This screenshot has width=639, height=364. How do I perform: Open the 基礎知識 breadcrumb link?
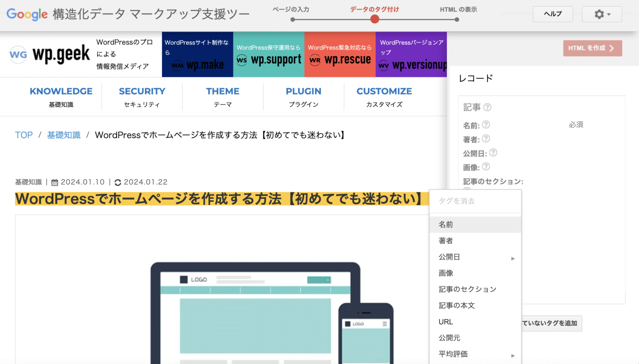pos(63,135)
